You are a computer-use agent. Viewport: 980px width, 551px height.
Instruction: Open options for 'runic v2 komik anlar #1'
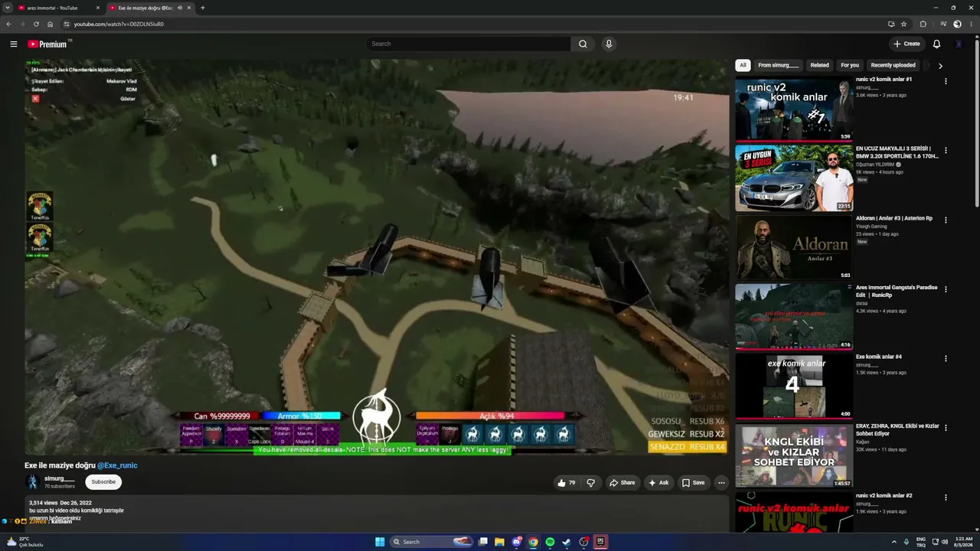[946, 81]
